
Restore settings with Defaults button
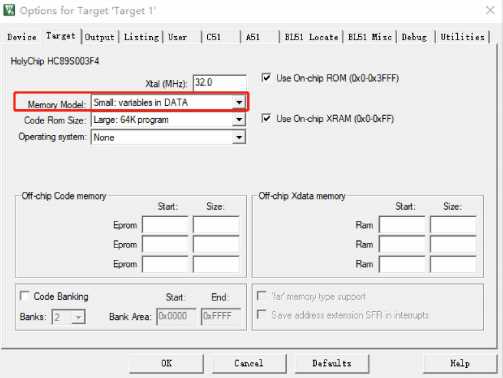click(332, 363)
